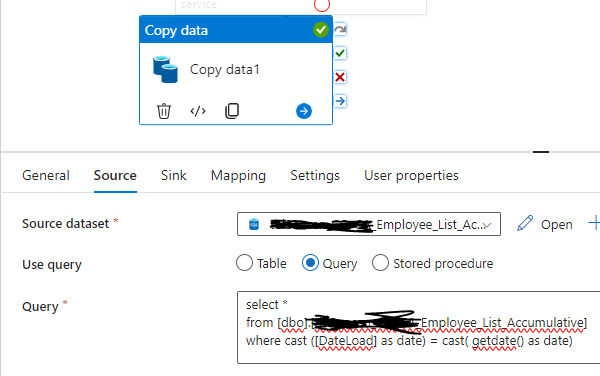Click the plus icon to add new dataset
This screenshot has height=376, width=600.
tap(594, 223)
